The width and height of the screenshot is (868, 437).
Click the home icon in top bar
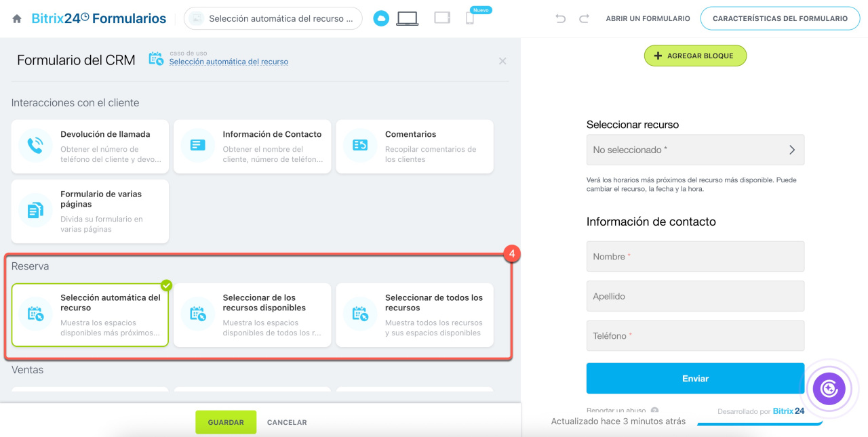coord(17,19)
